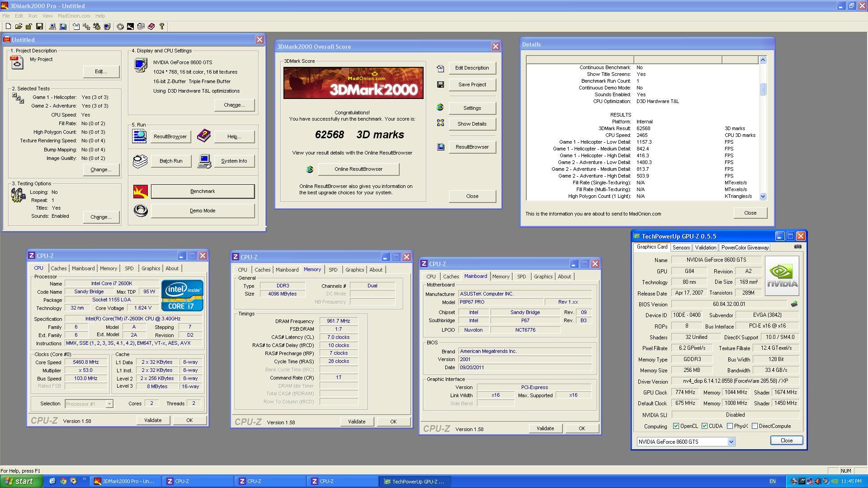Click the globe icon beside Online ResultBrowser

[310, 169]
